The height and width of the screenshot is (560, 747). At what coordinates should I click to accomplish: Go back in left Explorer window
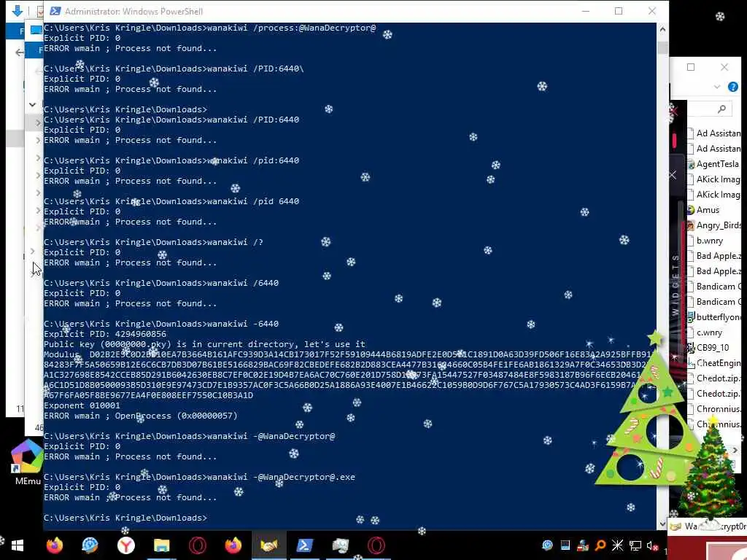(x=19, y=52)
